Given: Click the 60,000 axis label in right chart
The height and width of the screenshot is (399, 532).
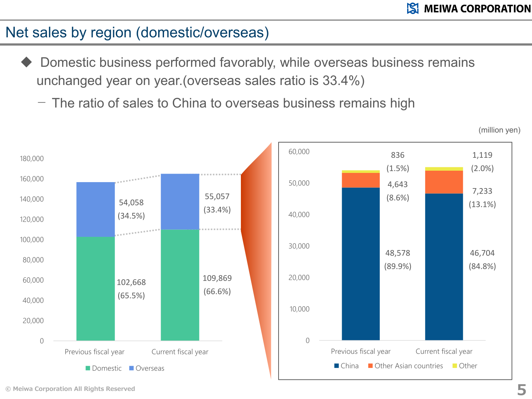Looking at the screenshot, I should point(299,151).
